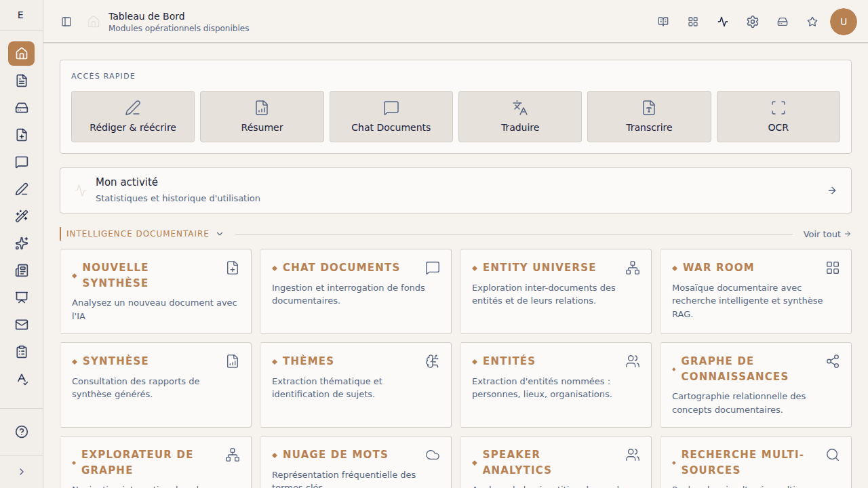Expand the sidebar with bottom chevron

21,471
